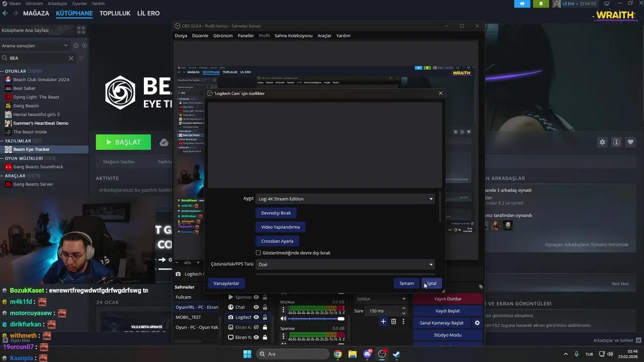Screen dimensions: 644x362
Task: Open Steam notifications bell icon
Action: [x=541, y=4]
